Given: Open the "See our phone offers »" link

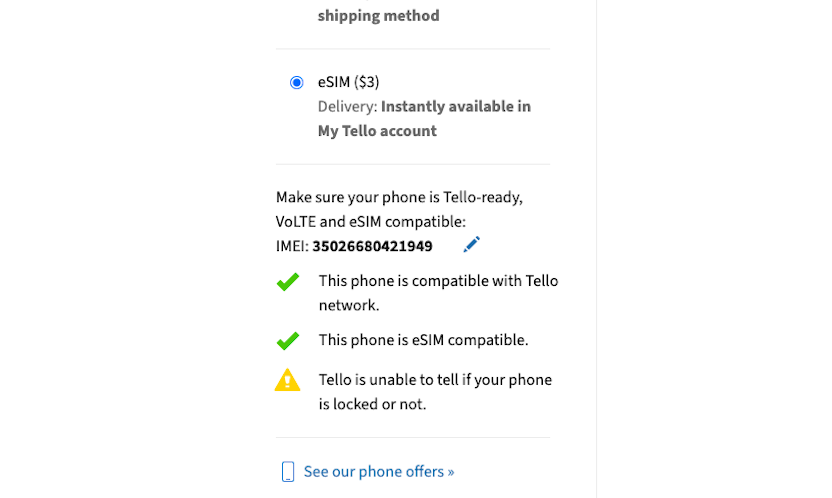Looking at the screenshot, I should [x=379, y=472].
